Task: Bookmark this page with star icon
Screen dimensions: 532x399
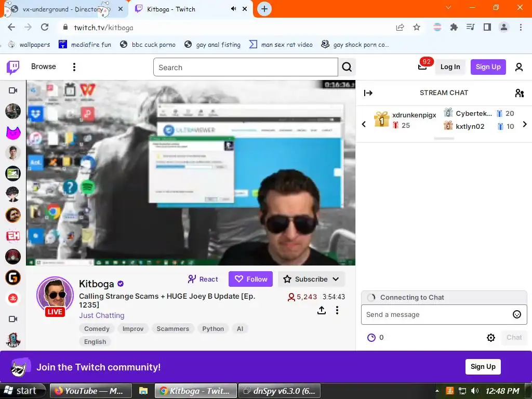Action: coord(417,27)
